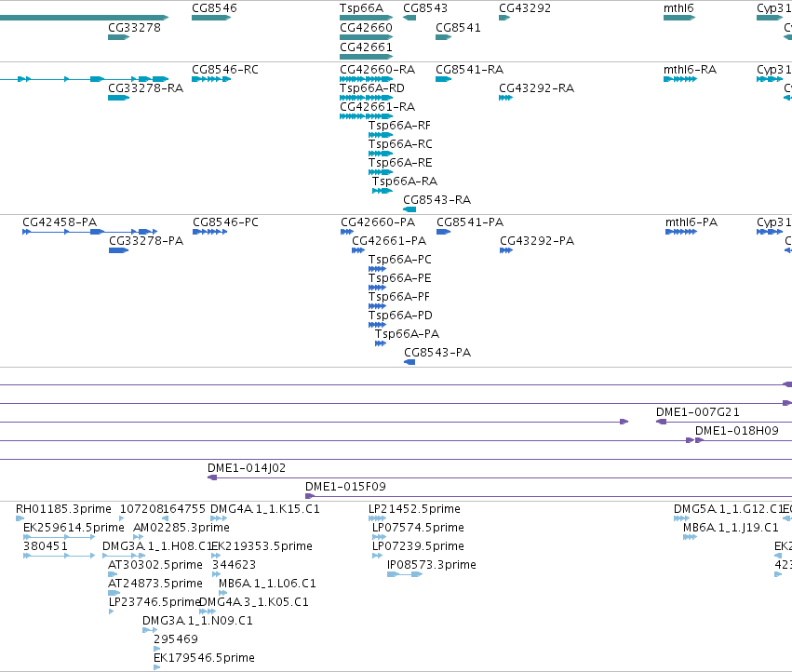792x672 pixels.
Task: Click the AT30302.5prime EST
Action: tap(113, 574)
